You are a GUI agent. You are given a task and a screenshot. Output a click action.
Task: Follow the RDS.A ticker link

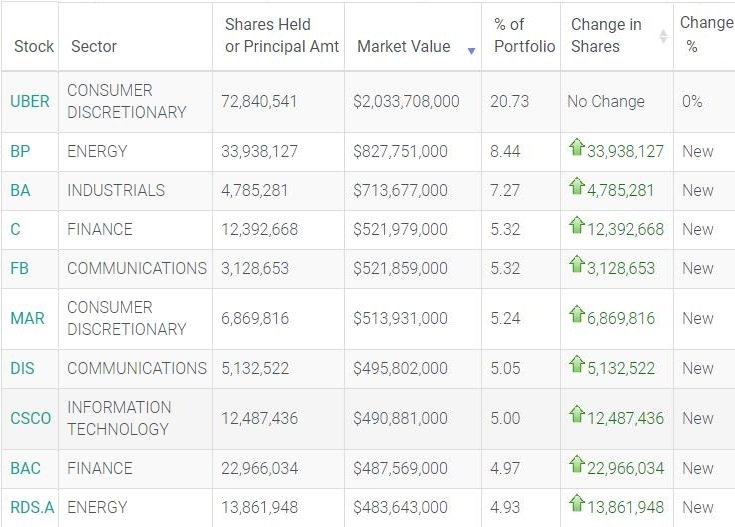pyautogui.click(x=32, y=507)
